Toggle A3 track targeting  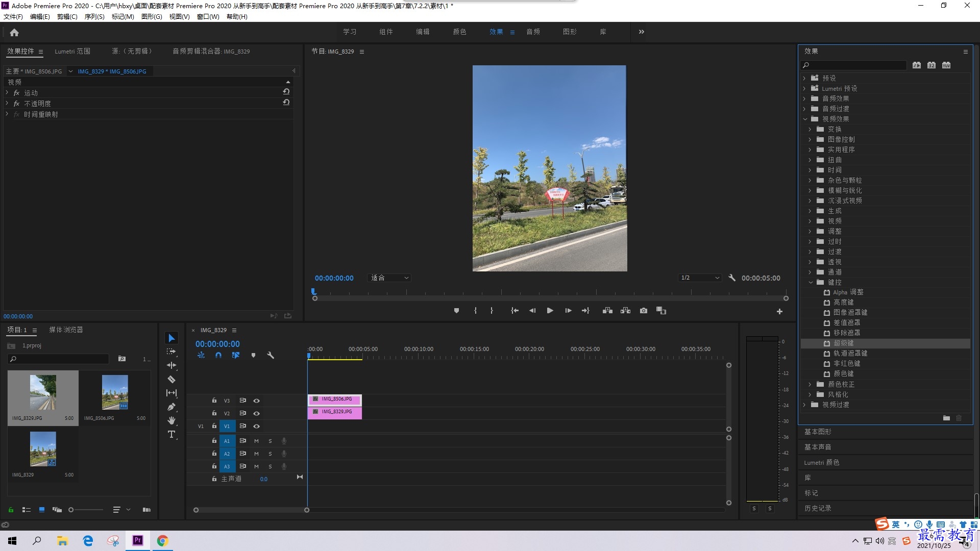(x=227, y=466)
